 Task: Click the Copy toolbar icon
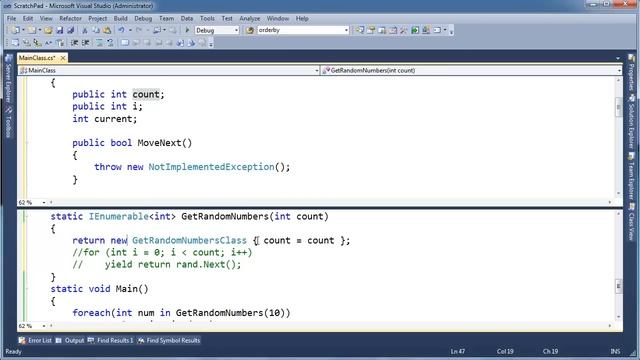(x=96, y=30)
